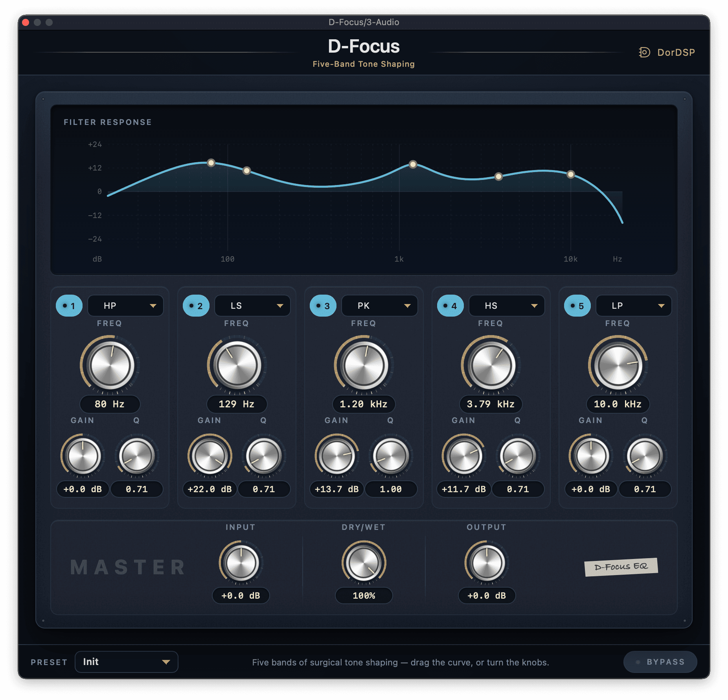Toggle band 4 enable button
This screenshot has width=728, height=700.
coord(450,306)
